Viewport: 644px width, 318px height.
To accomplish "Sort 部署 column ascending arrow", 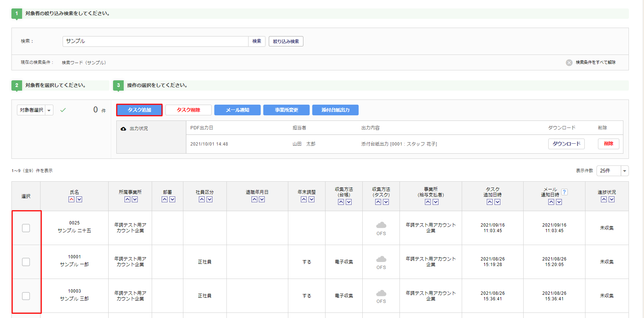I will (x=165, y=199).
